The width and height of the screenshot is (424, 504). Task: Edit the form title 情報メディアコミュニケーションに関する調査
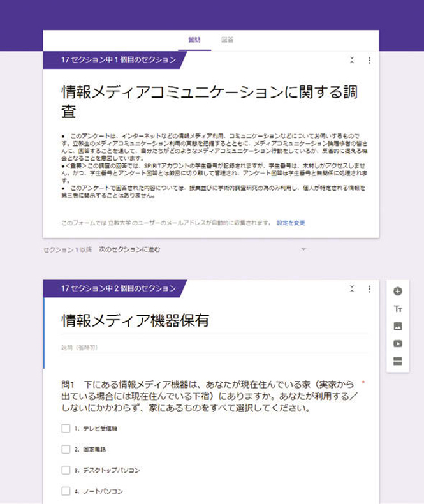(x=209, y=101)
